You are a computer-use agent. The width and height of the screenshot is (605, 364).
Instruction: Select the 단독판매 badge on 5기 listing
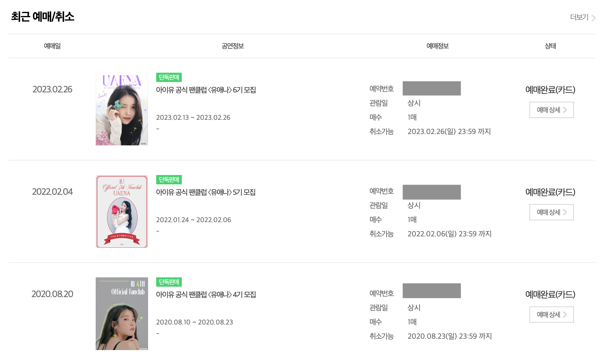169,180
